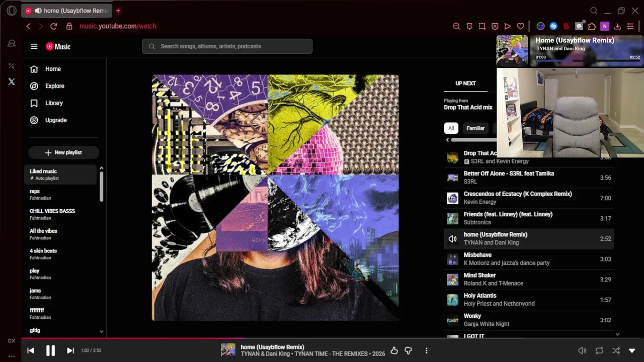644x362 pixels.
Task: Open the Liked music auto playlist
Action: click(60, 174)
